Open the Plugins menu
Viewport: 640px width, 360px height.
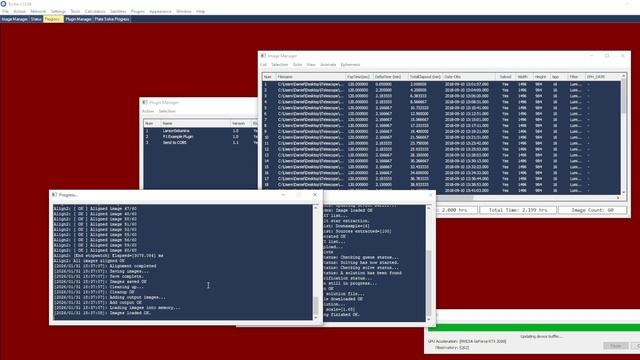[x=138, y=11]
